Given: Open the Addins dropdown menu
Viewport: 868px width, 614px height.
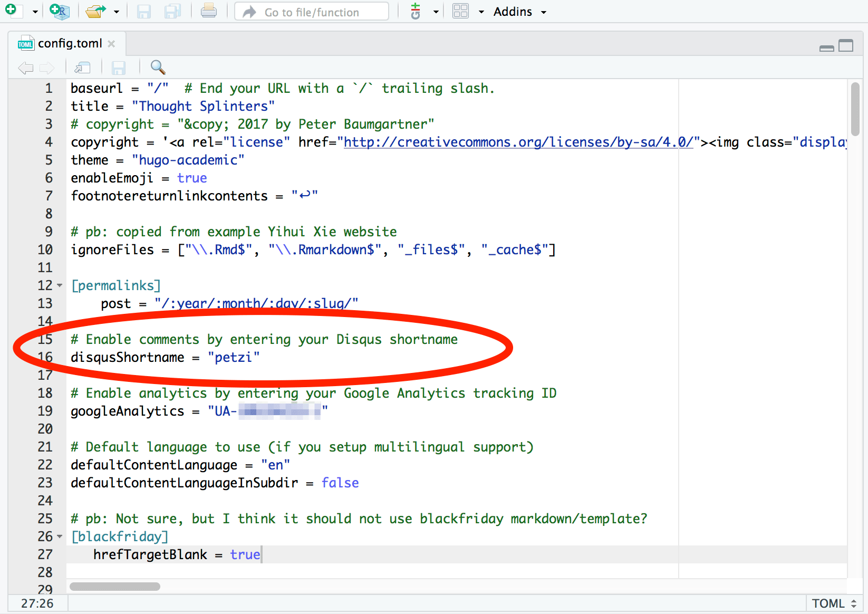Looking at the screenshot, I should (519, 12).
